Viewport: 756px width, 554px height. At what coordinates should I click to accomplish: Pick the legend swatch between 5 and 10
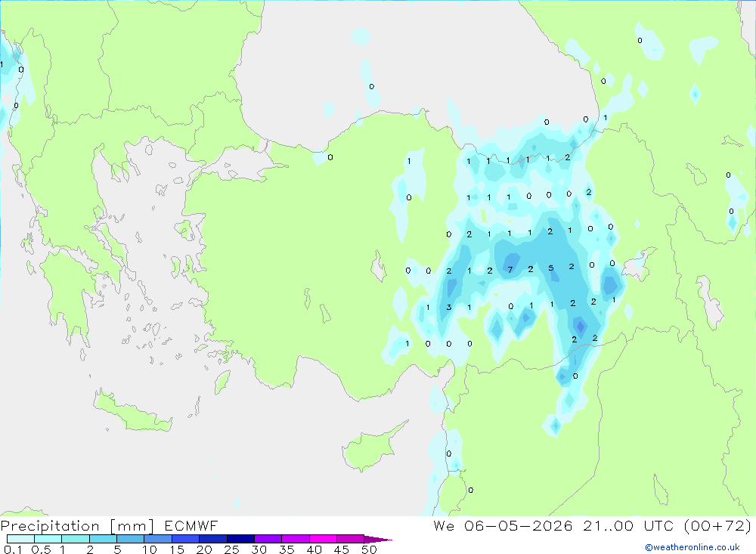pyautogui.click(x=131, y=539)
